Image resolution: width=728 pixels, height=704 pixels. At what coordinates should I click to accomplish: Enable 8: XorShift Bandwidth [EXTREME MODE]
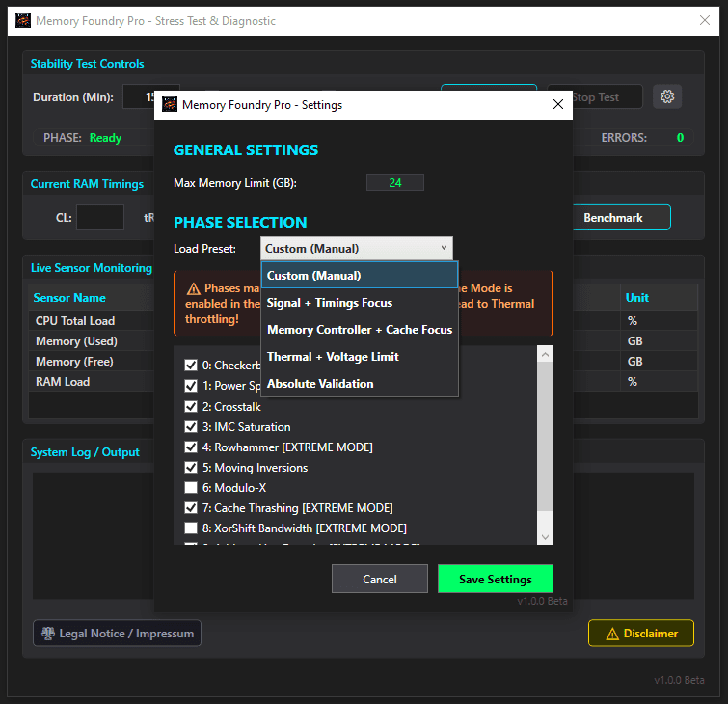191,528
